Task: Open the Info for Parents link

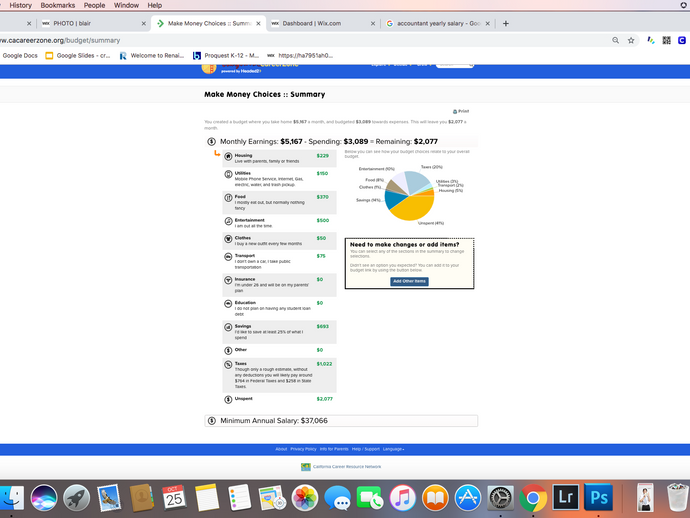Action: pyautogui.click(x=334, y=449)
